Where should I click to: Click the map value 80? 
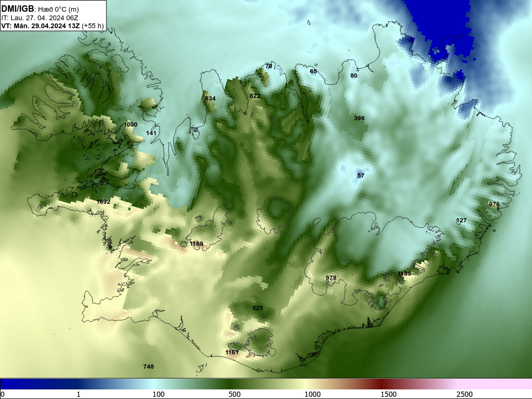pyautogui.click(x=354, y=76)
